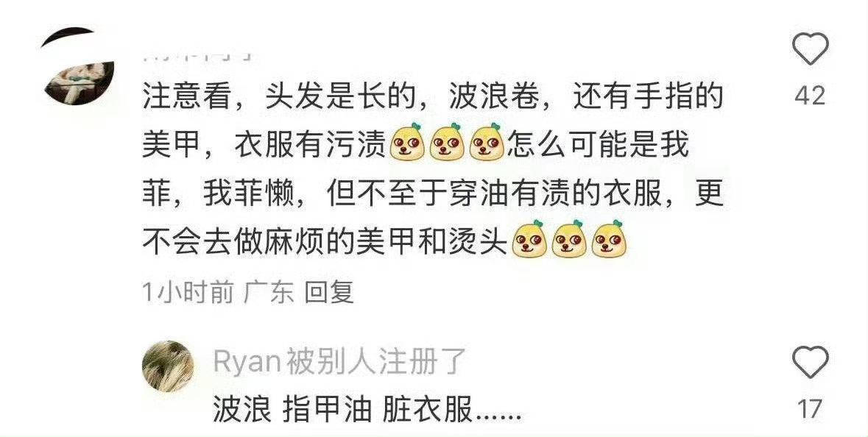Like the top comment with 42 likes

tap(810, 49)
